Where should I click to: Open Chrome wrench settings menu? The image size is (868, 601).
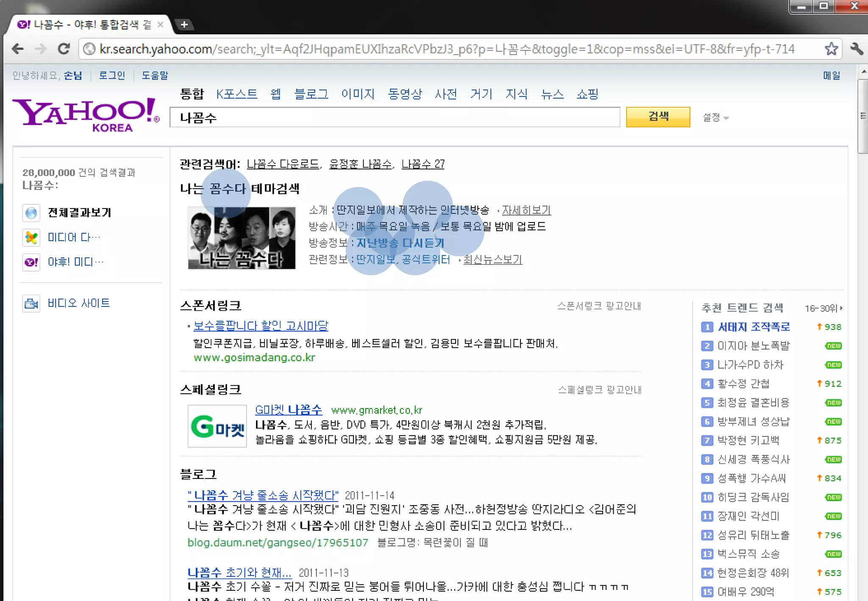coord(857,49)
